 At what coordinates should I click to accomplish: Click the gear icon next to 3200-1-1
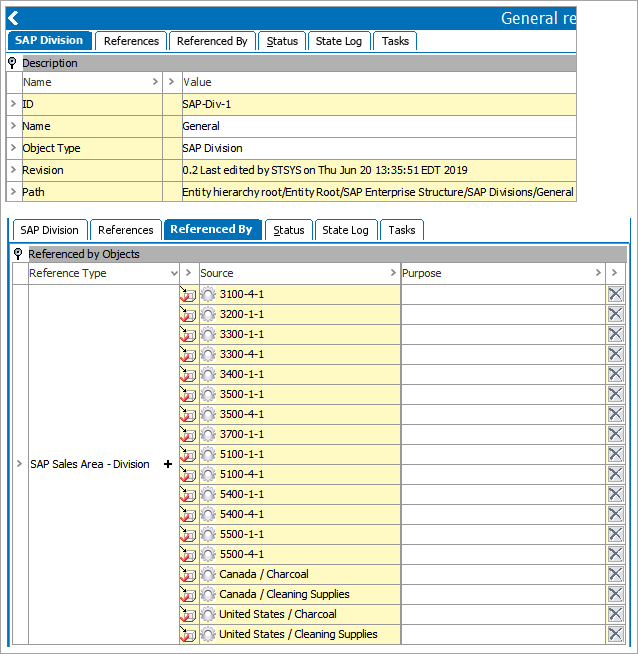[x=208, y=314]
